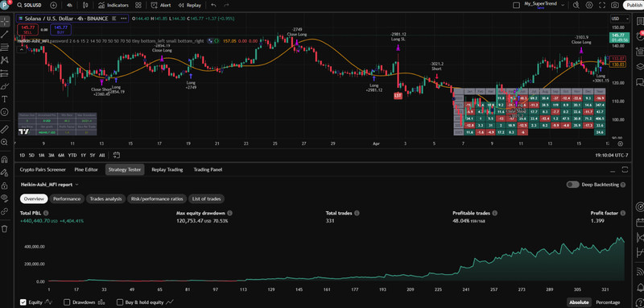This screenshot has width=644, height=308.
Task: Switch chart scale to Percentage
Action: (609, 302)
